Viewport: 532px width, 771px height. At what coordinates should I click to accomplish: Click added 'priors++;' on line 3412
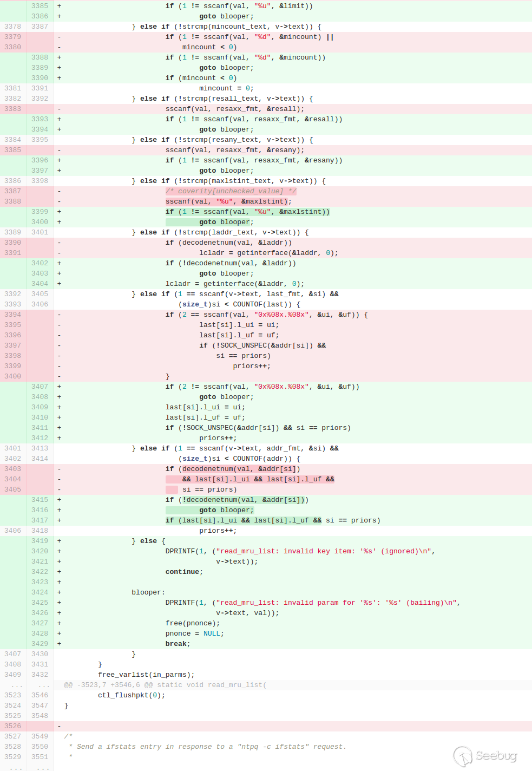click(218, 438)
